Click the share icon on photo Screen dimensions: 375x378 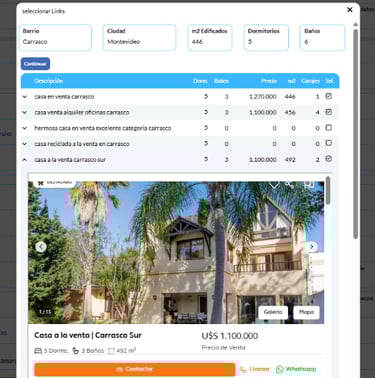[289, 184]
